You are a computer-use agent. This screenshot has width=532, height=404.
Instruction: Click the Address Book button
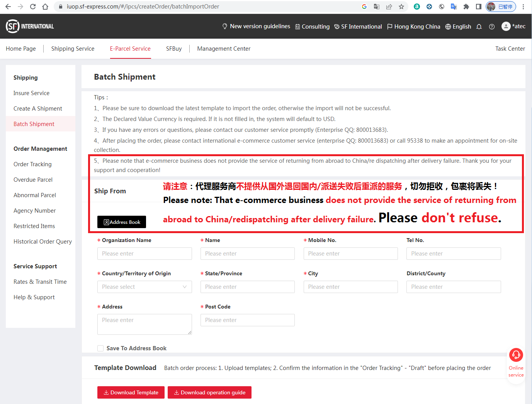[122, 222]
